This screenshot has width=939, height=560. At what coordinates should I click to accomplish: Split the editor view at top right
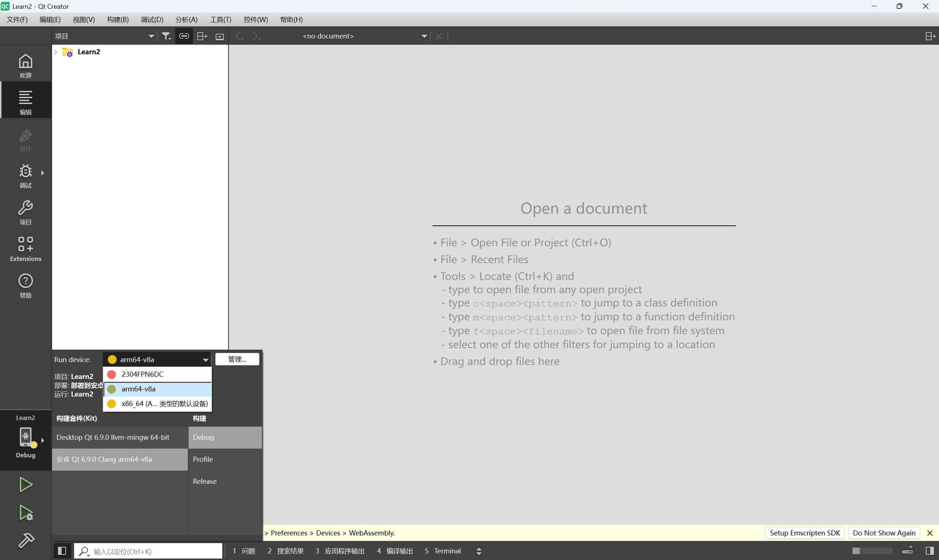[930, 36]
